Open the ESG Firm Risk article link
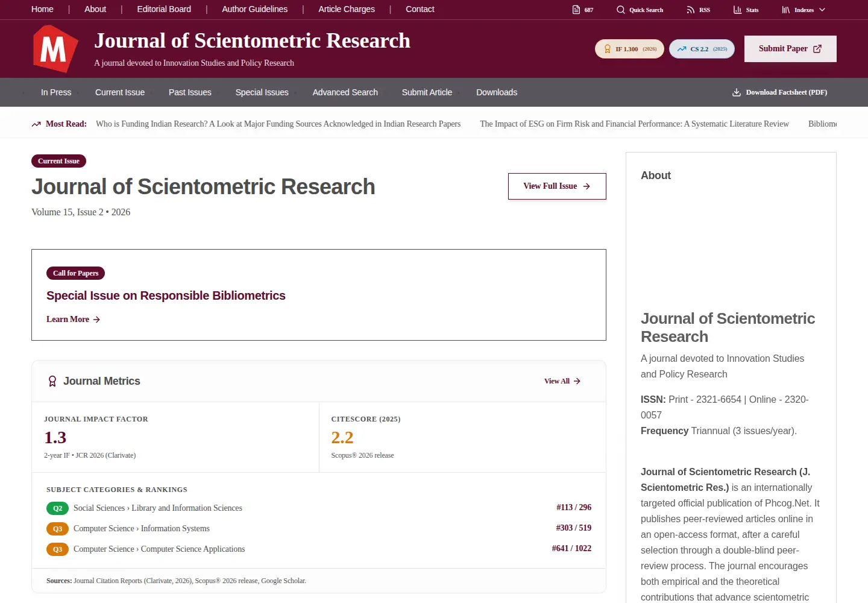This screenshot has width=868, height=603. 634,124
